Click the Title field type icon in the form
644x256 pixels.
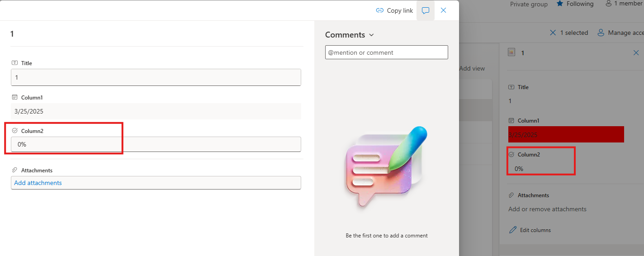click(14, 63)
